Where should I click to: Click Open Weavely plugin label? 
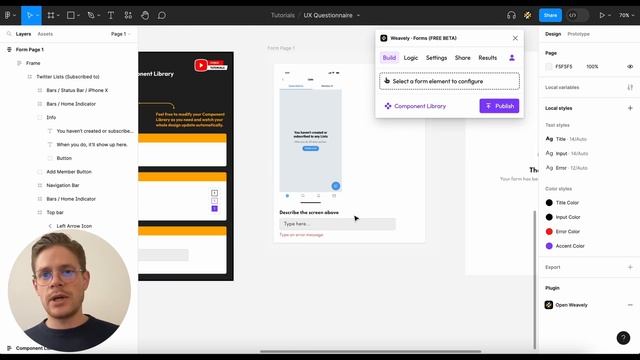point(571,305)
